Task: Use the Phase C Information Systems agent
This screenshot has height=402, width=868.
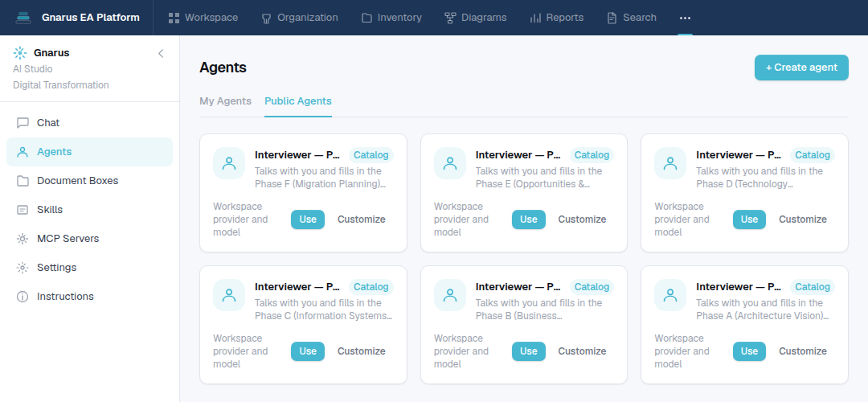Action: [x=308, y=351]
